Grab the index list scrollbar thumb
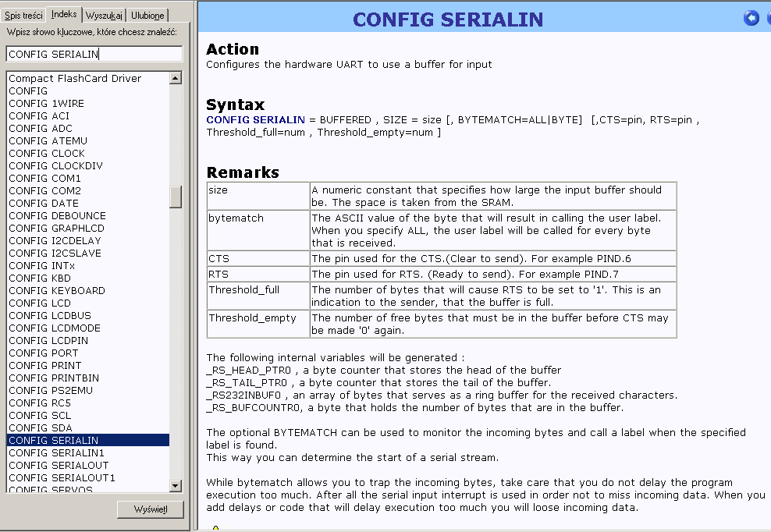 point(176,196)
